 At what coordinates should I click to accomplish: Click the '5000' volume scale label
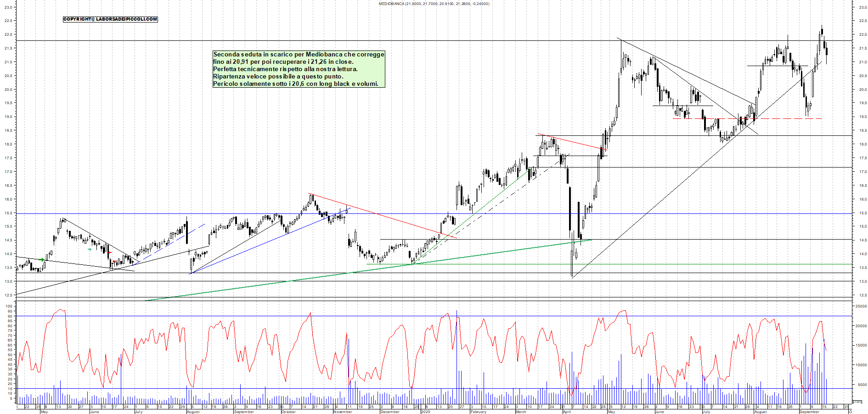point(862,385)
